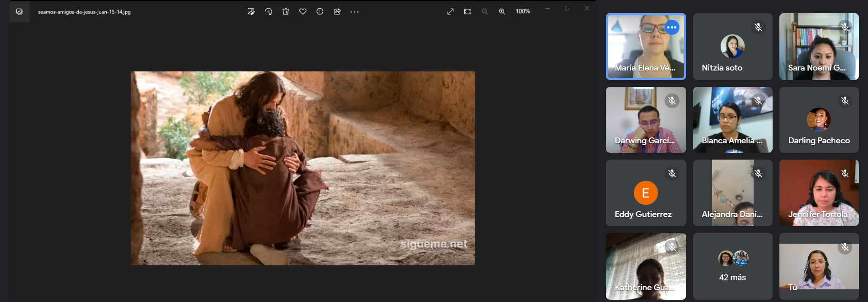Toggle fit-to-window view in Photos
This screenshot has width=868, height=302.
coord(467,12)
